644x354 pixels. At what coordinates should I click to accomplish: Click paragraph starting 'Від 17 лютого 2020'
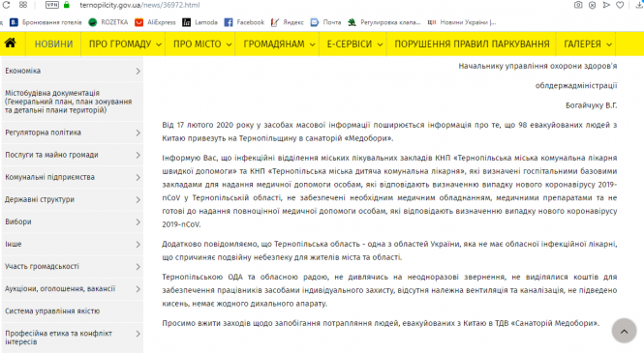click(389, 132)
